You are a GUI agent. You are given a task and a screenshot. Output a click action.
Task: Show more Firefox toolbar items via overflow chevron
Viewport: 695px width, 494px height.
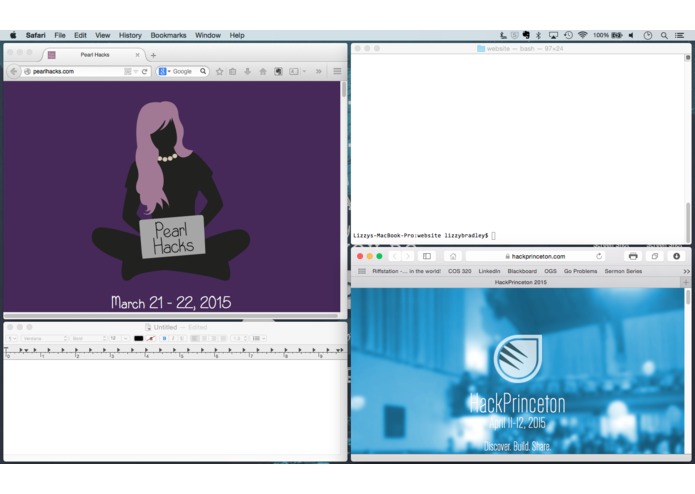319,71
